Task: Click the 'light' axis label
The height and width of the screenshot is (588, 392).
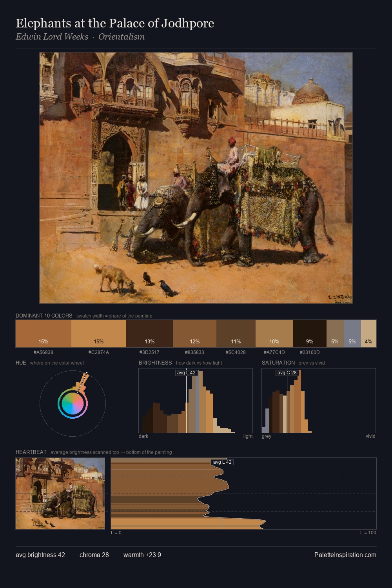Action: [x=248, y=436]
